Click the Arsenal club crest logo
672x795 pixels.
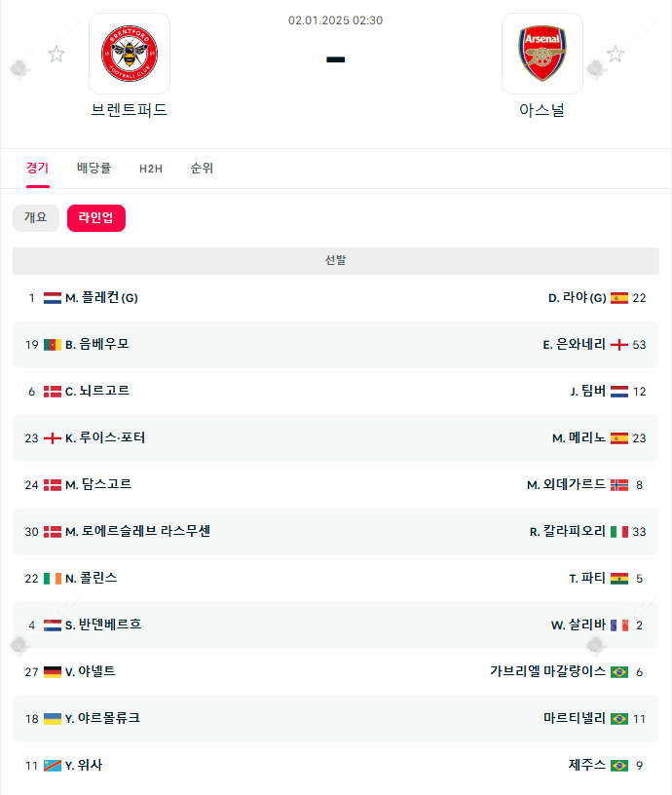click(542, 54)
